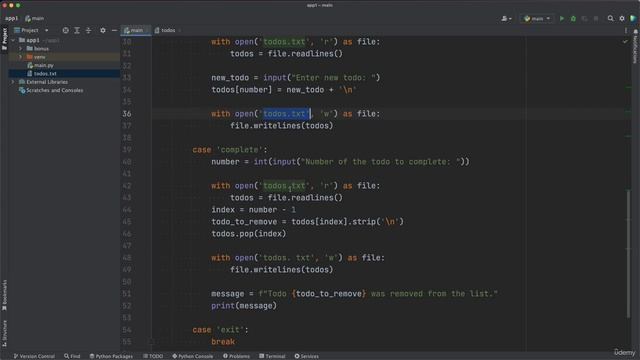Image resolution: width=640 pixels, height=360 pixels.
Task: Click on print(message) line
Action: (x=244, y=306)
